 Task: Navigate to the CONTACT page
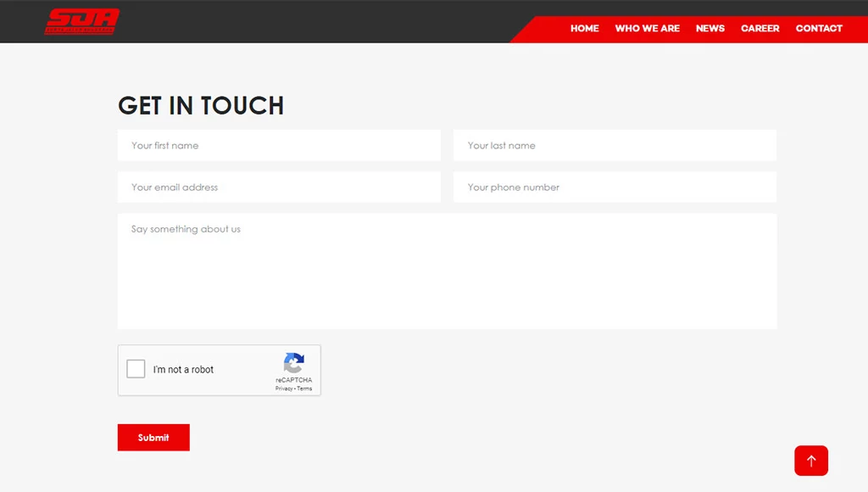coord(818,28)
